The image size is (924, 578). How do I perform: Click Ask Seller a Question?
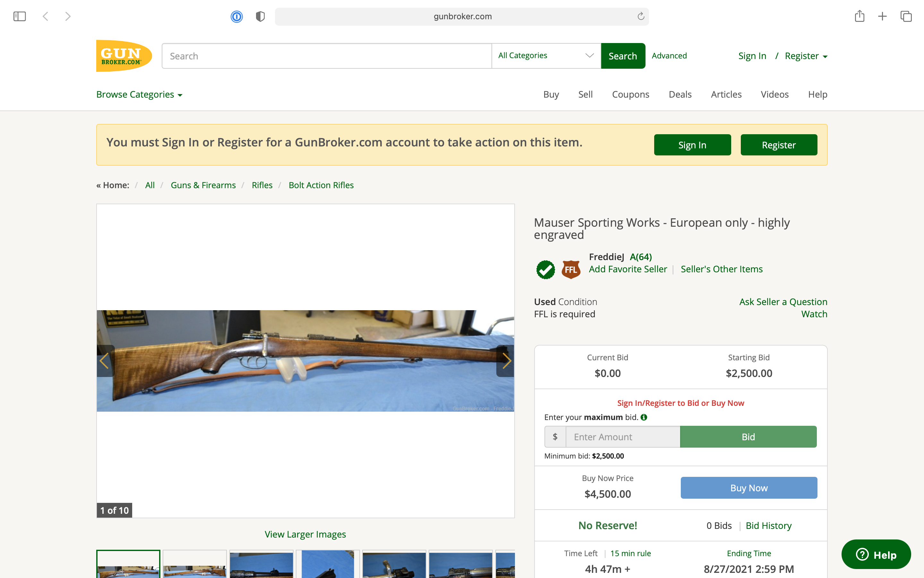click(783, 302)
